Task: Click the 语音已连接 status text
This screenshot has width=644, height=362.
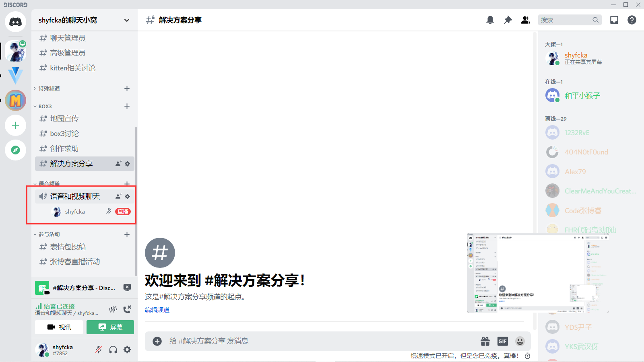Action: click(x=59, y=306)
